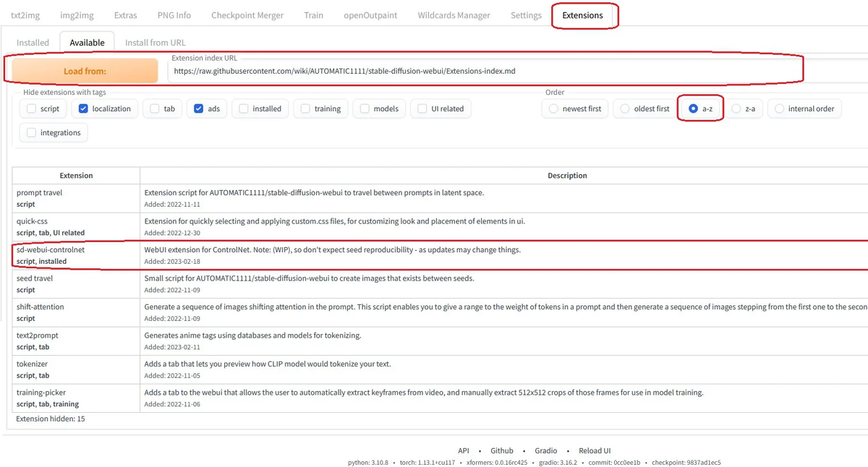Click the Extension column header
868x467 pixels.
point(76,176)
